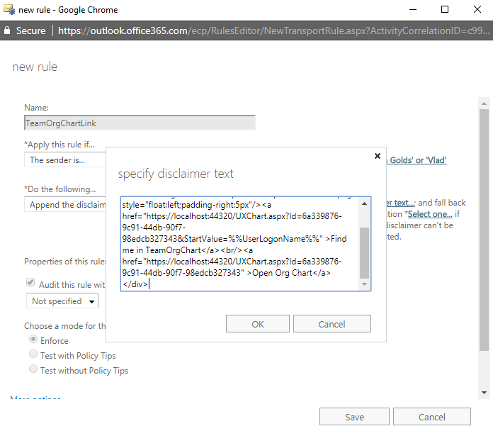
Task: Select the Enforce mode radio button
Action: [x=33, y=340]
